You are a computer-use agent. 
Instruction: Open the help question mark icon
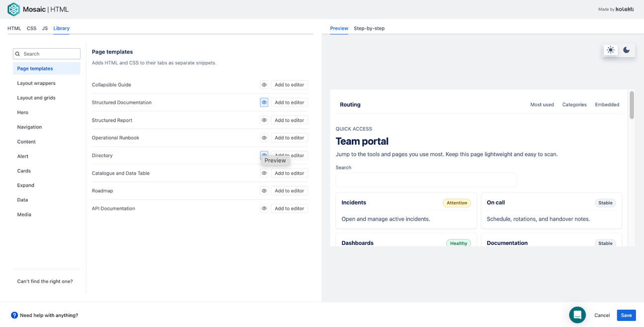(14, 315)
